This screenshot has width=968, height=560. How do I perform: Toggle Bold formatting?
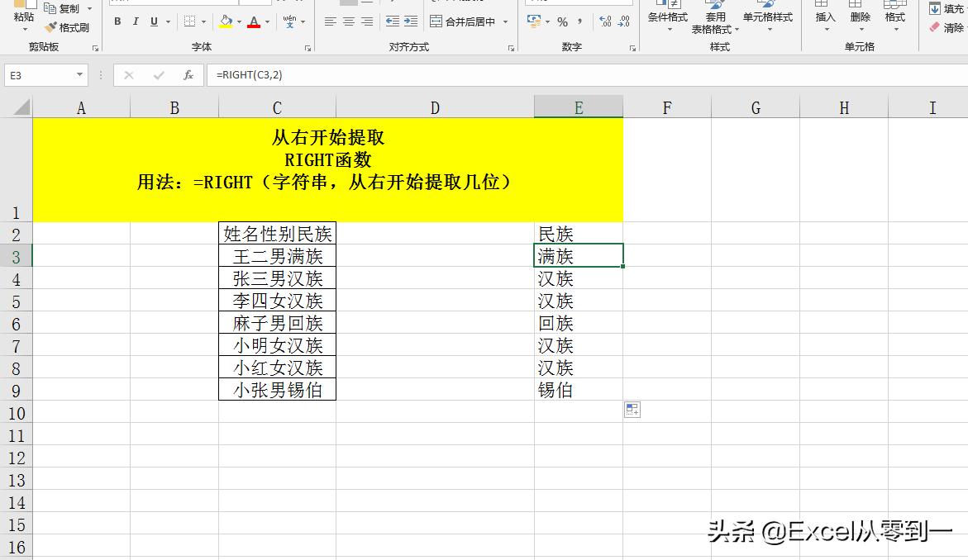point(117,21)
